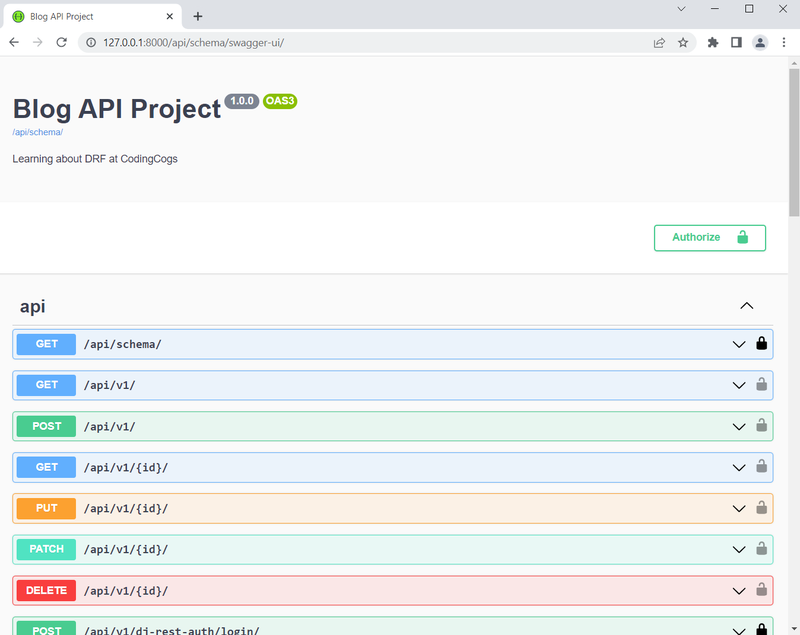Expand GET /api/v1/ chevron
This screenshot has width=800, height=635.
point(739,385)
